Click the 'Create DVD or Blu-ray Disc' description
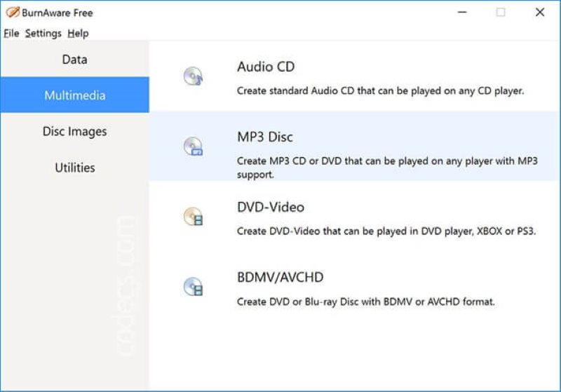This screenshot has width=561, height=392. coord(365,302)
